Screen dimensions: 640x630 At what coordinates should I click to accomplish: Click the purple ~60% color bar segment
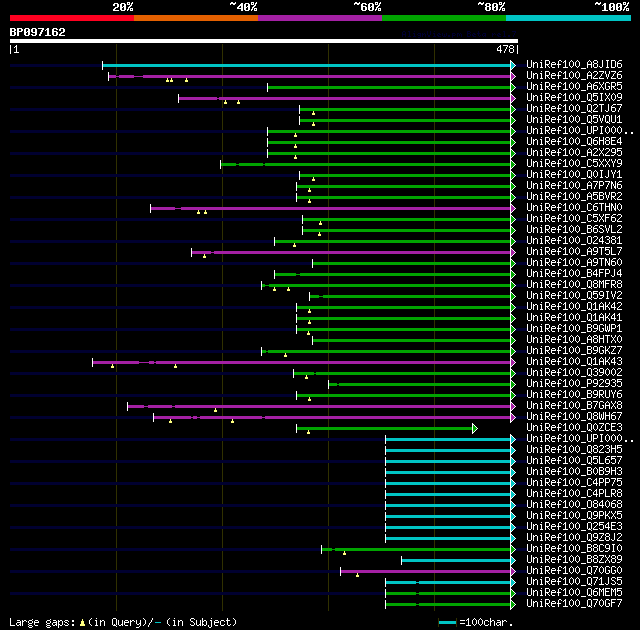coord(320,18)
